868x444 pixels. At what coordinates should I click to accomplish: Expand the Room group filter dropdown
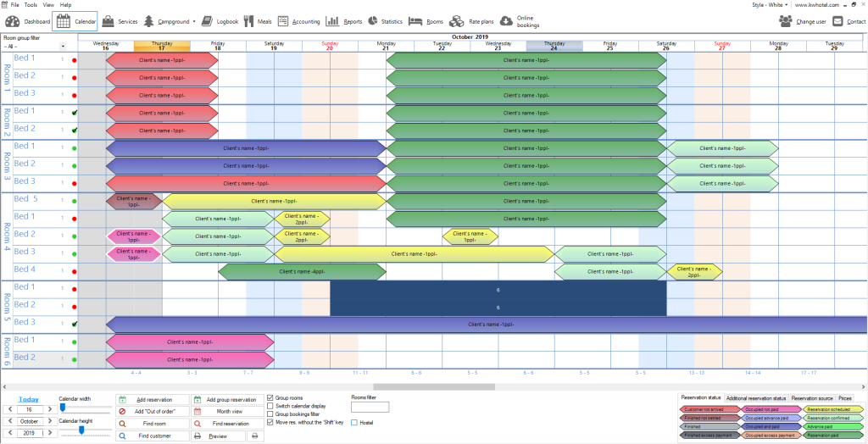(63, 47)
